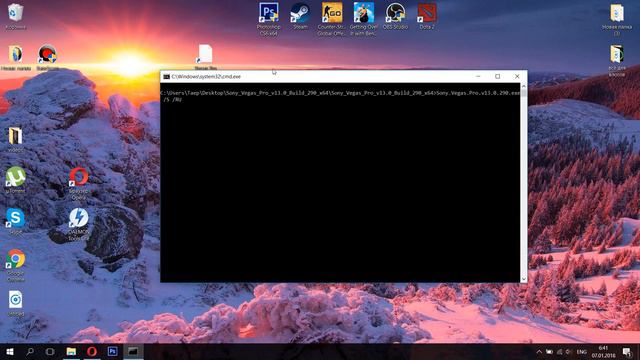Click the battery icon in system tray

[549, 352]
